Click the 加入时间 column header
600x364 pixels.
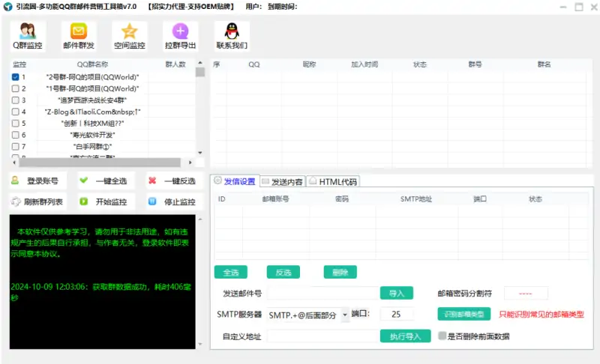point(364,64)
